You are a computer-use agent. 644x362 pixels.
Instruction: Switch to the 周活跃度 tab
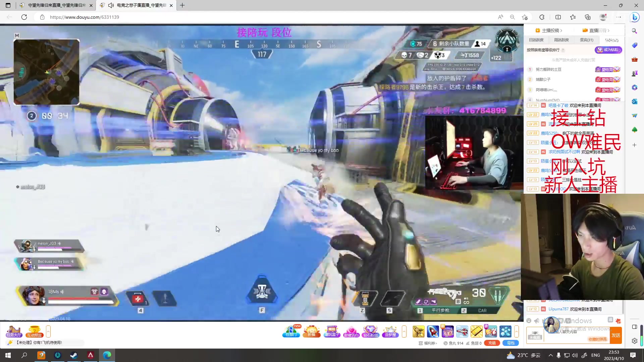click(561, 40)
